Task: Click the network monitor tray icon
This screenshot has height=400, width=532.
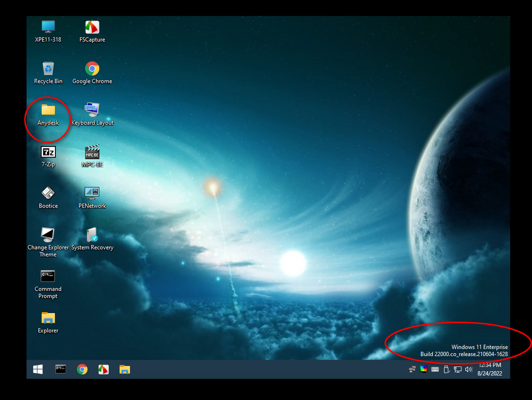Action: pyautogui.click(x=457, y=369)
